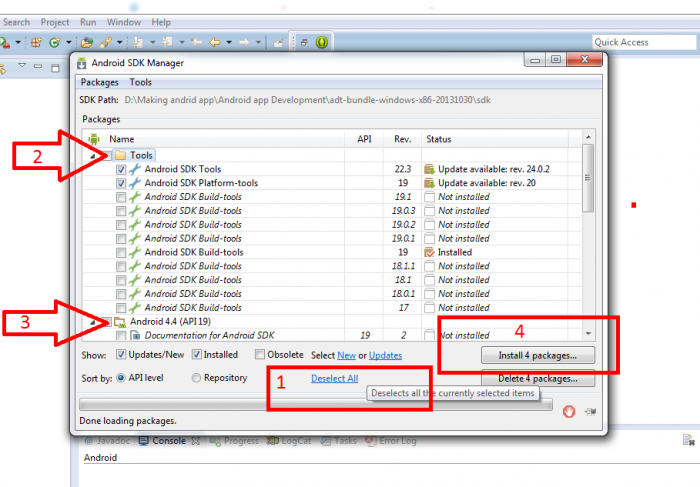Select the Repository sort radio button
Viewport: 700px width, 487px height.
(x=196, y=378)
